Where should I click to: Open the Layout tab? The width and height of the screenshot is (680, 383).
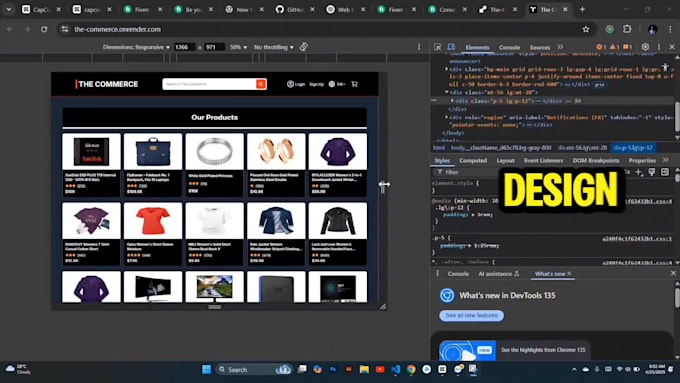click(505, 160)
